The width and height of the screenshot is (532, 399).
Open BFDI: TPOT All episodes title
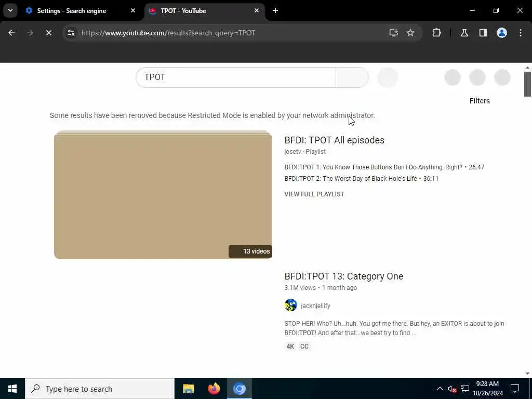pyautogui.click(x=334, y=140)
